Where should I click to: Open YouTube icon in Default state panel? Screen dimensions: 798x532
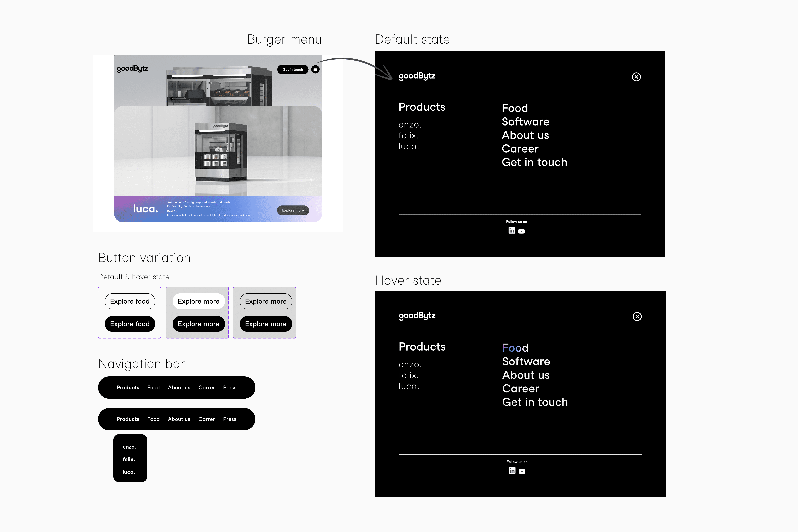pos(521,231)
